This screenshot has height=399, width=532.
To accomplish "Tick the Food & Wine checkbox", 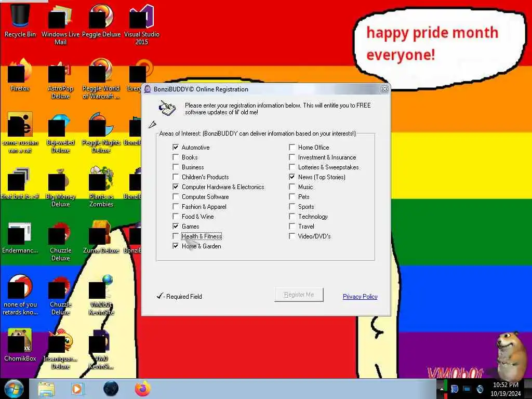I will [176, 216].
